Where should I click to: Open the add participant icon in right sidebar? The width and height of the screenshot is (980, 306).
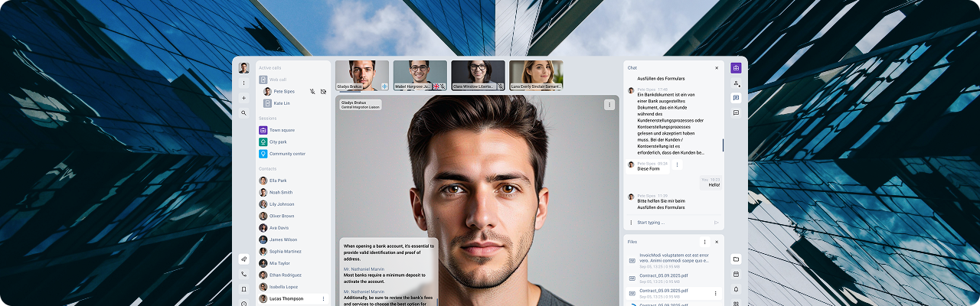736,83
